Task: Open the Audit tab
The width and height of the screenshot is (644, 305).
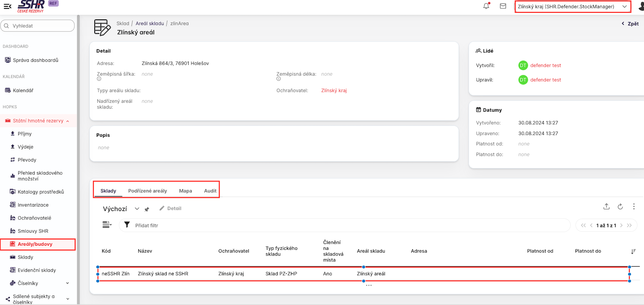Action: [x=210, y=191]
